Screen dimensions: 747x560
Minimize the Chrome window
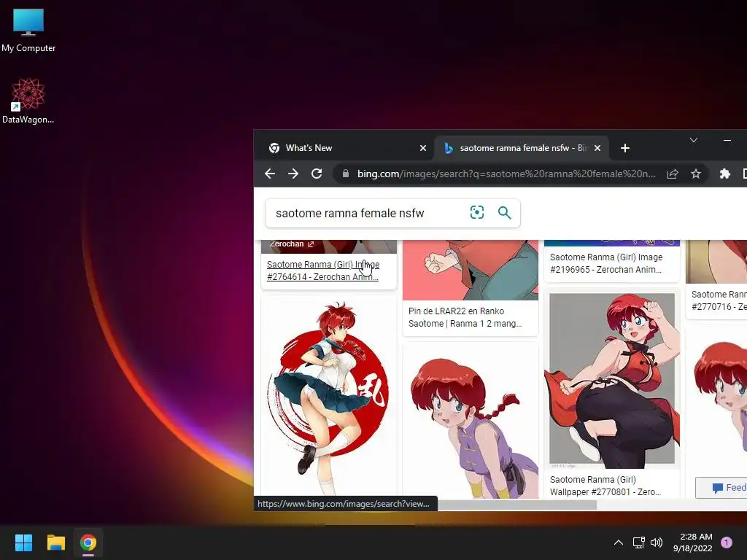coord(727,140)
